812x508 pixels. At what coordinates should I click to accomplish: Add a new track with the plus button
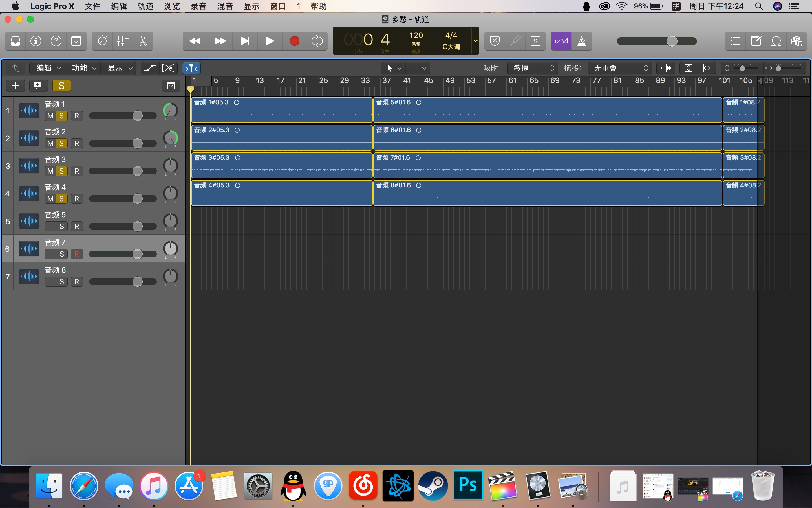point(16,86)
